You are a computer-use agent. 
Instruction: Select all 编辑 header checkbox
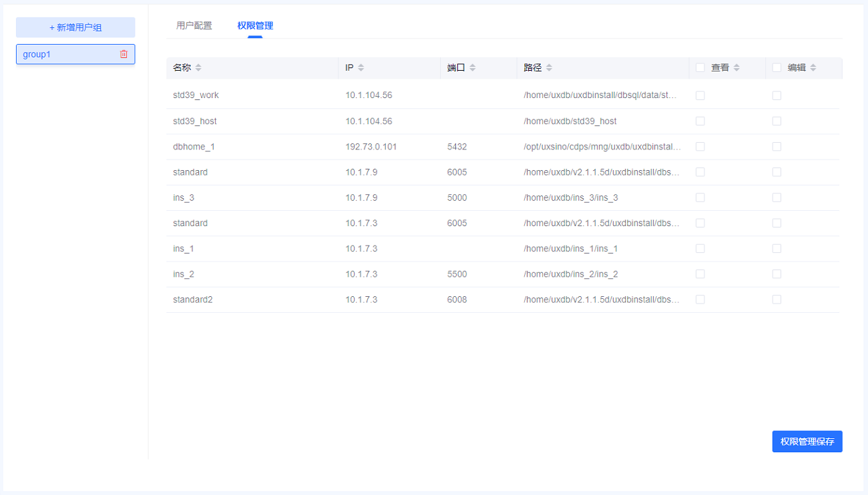[777, 67]
